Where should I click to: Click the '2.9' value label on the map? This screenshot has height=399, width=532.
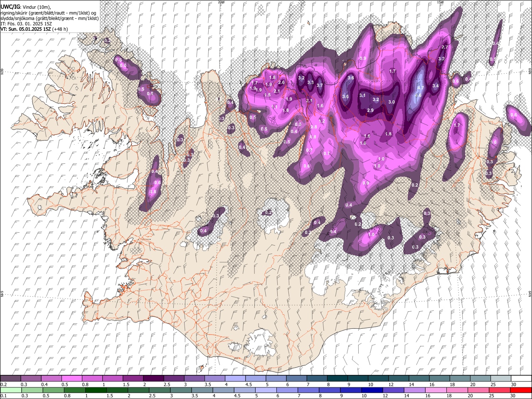[370, 110]
